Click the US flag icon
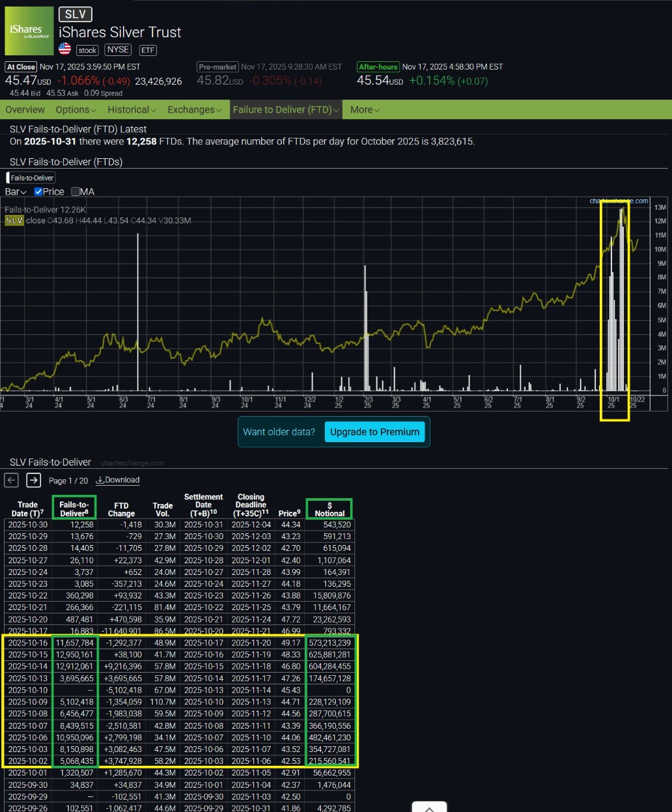Screen dimensions: 672x812 click(x=64, y=49)
